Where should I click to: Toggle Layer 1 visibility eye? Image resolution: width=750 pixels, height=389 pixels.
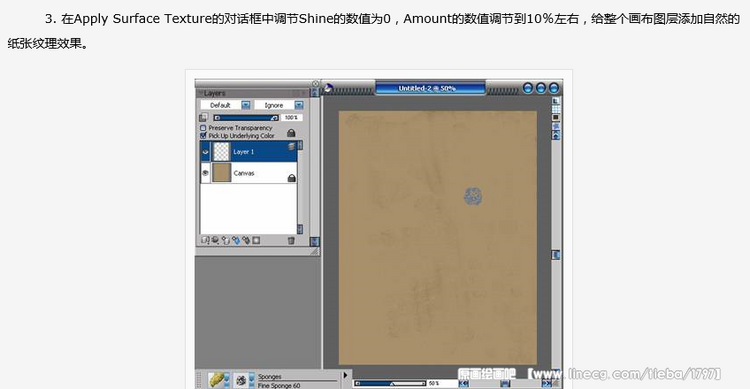click(205, 152)
